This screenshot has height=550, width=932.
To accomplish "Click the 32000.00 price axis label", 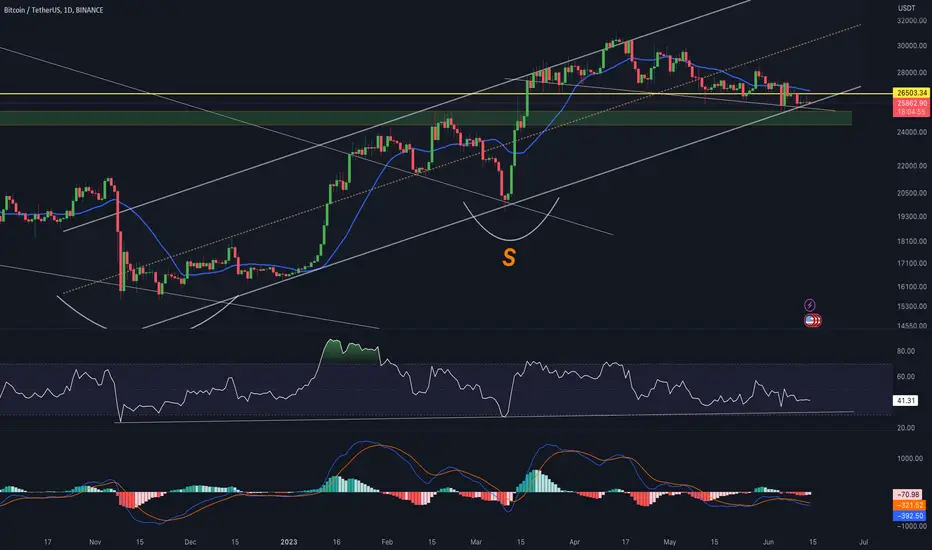I will pyautogui.click(x=911, y=21).
